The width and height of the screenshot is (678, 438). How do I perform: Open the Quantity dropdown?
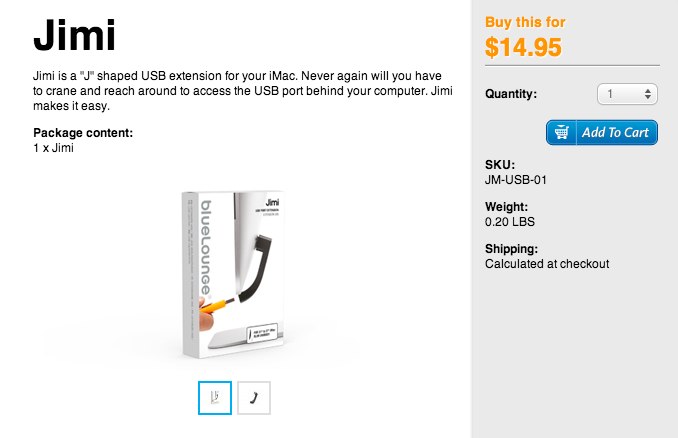[x=626, y=94]
